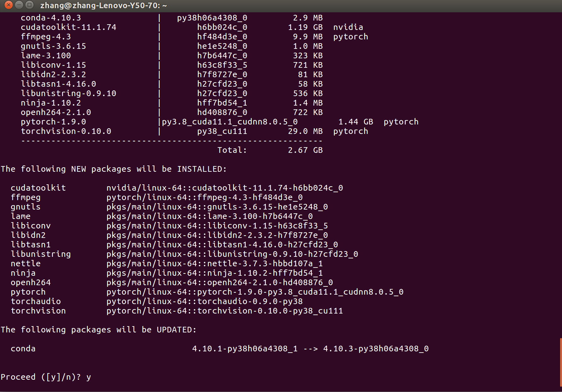This screenshot has height=392, width=562.
Task: Click the build string 'py3.8_cuda11.1_cudnn8.0.5_0' in the download table
Action: click(230, 122)
